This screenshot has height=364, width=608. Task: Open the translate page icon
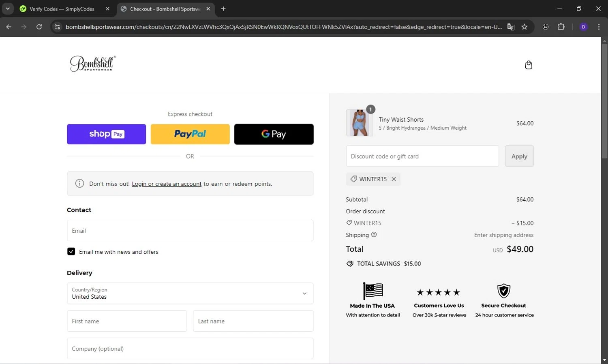(511, 27)
